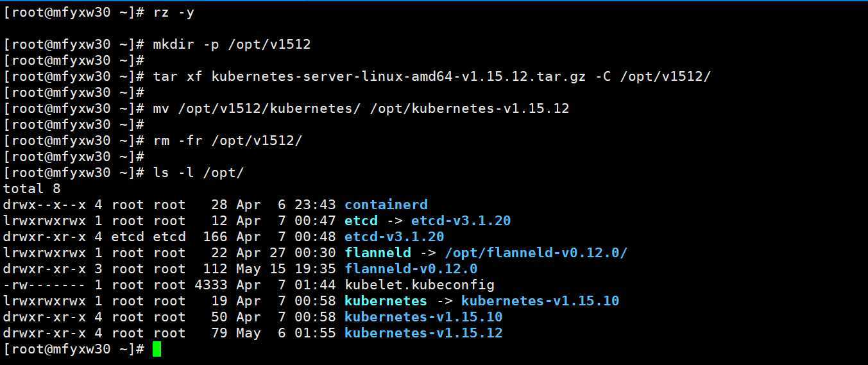The image size is (868, 365).
Task: Click the etcd symlink name
Action: (x=361, y=221)
